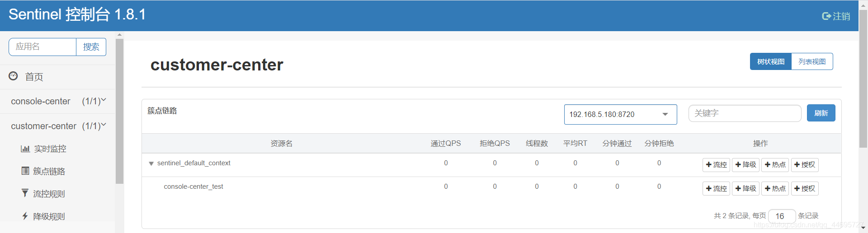Collapse the sentinel_default_context tree triangle
868x233 pixels.
coord(151,163)
